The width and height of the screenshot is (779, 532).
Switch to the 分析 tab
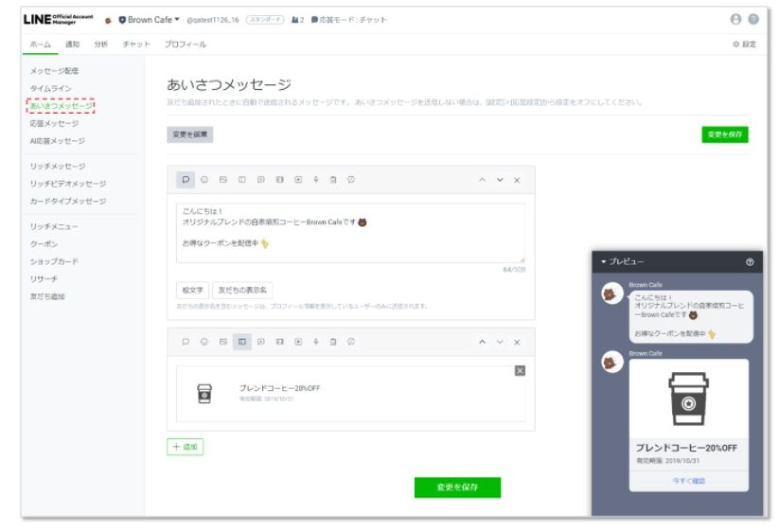coord(101,44)
